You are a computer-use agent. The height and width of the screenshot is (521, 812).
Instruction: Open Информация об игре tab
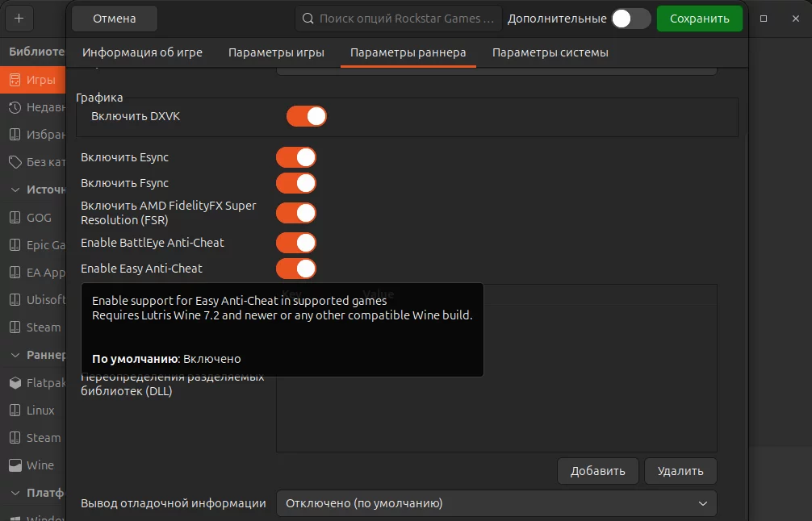(x=142, y=52)
